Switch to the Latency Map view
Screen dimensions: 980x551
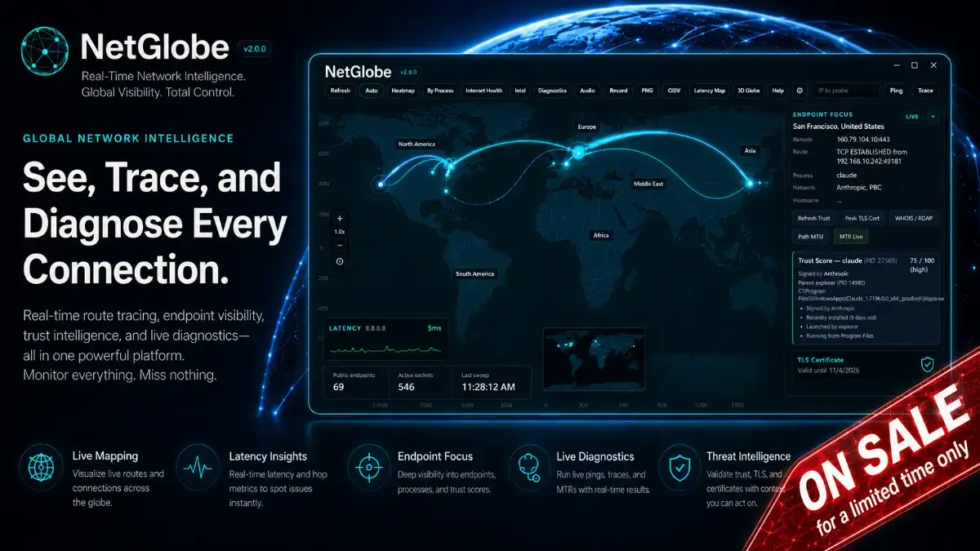(709, 91)
